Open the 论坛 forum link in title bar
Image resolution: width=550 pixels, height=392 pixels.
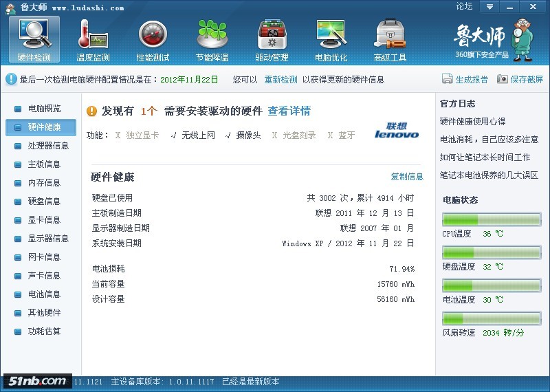464,6
